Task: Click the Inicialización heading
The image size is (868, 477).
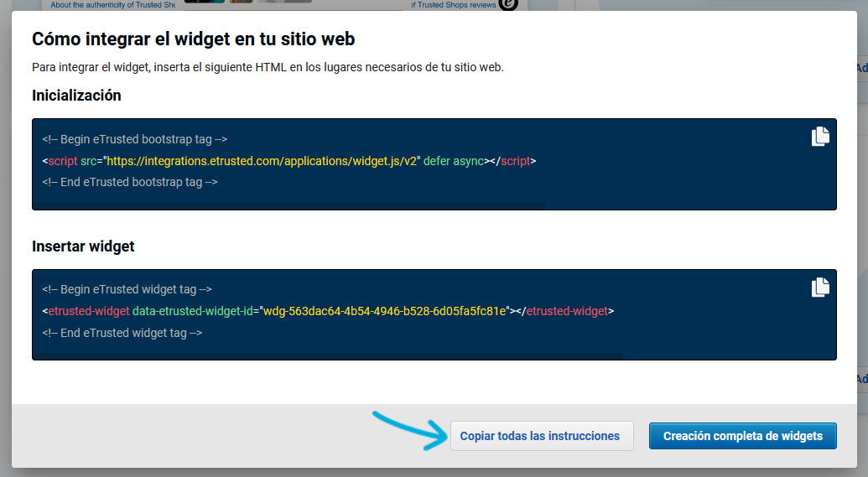Action: [x=76, y=96]
